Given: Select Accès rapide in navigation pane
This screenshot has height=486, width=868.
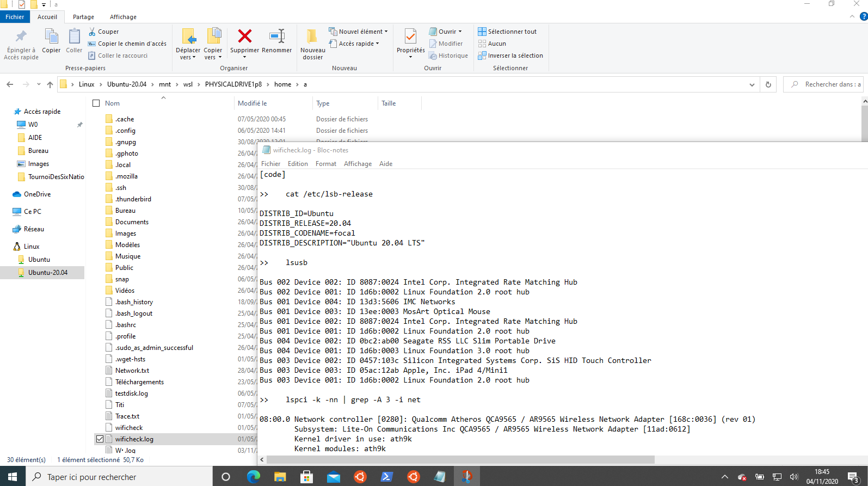Looking at the screenshot, I should pyautogui.click(x=42, y=111).
